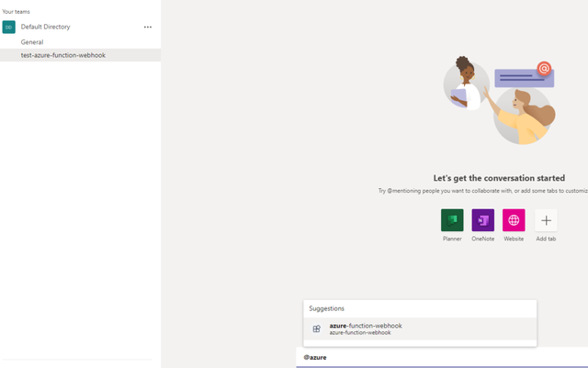This screenshot has height=368, width=588.
Task: Click the Add tab label text
Action: click(x=546, y=239)
